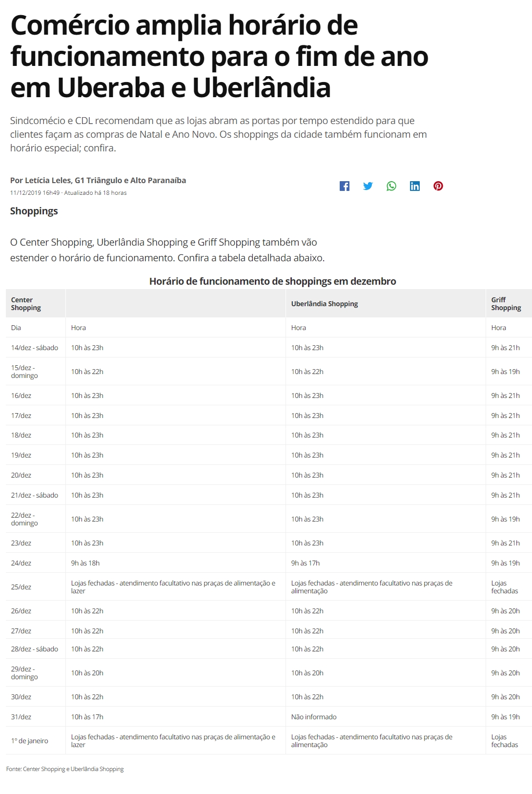Share the article on Twitter
The height and width of the screenshot is (794, 532).
[368, 186]
